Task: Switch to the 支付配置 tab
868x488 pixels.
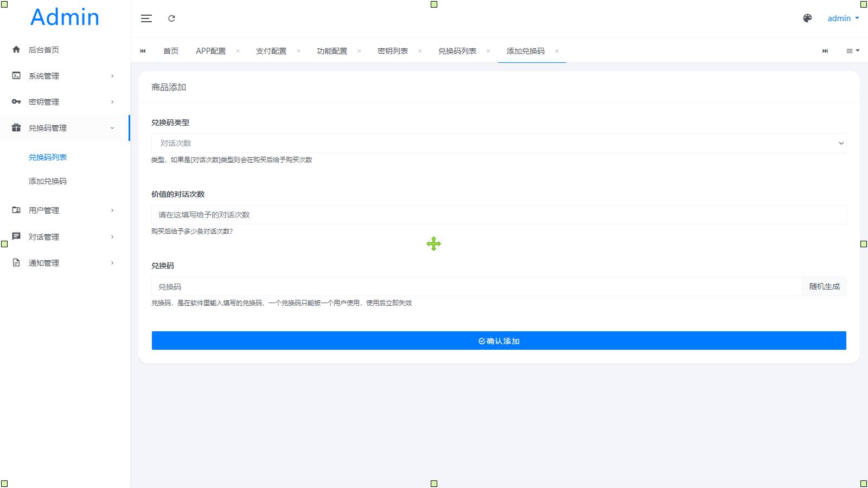Action: [x=271, y=51]
